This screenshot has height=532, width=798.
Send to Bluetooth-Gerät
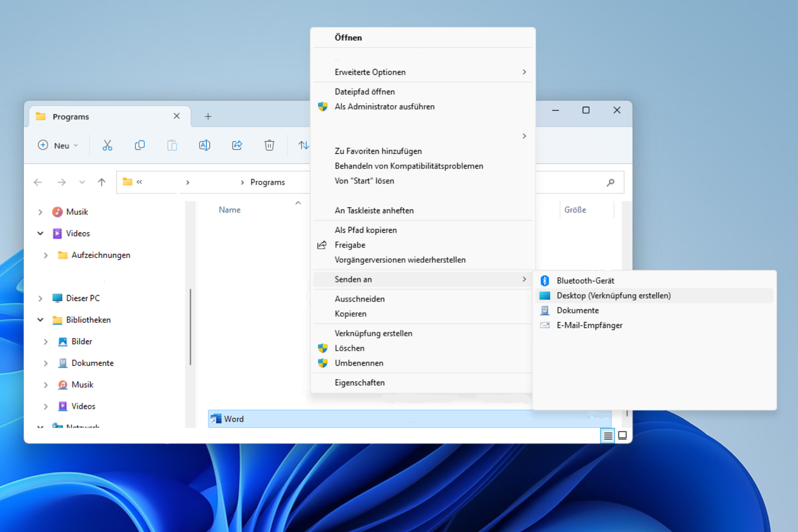(585, 281)
